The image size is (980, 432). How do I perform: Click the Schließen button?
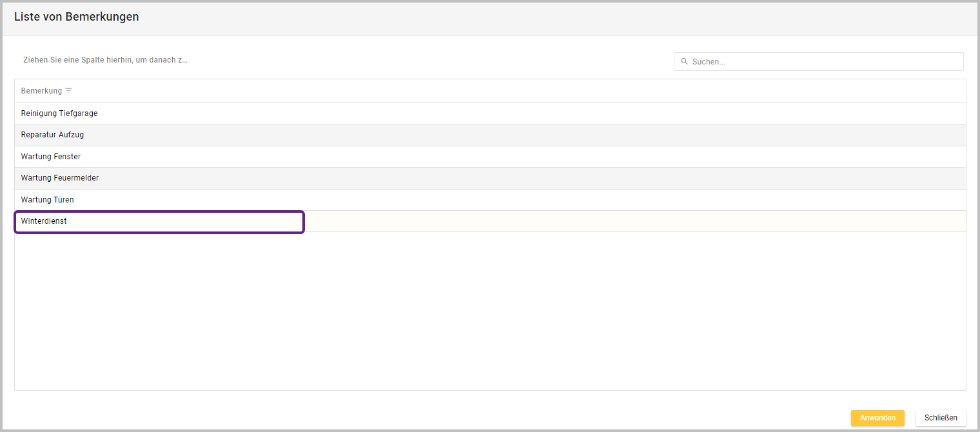click(x=941, y=418)
